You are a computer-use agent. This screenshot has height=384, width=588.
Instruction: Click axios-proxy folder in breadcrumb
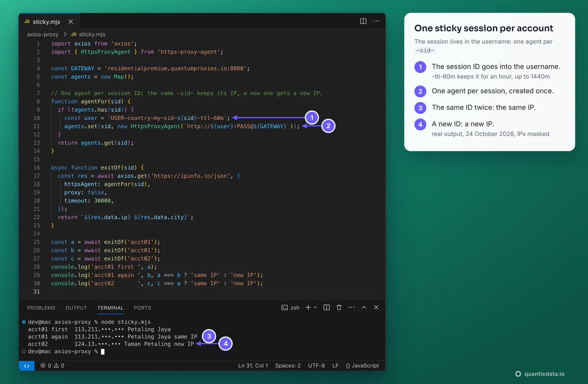[x=43, y=34]
